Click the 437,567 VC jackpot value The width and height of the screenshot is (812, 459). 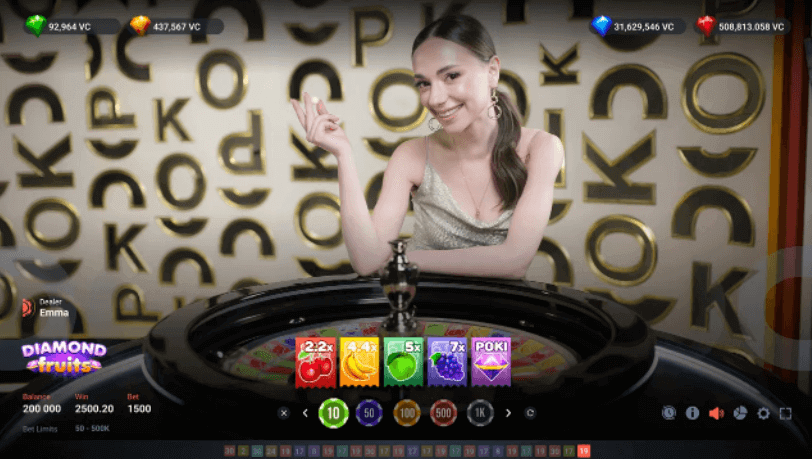coord(177,27)
